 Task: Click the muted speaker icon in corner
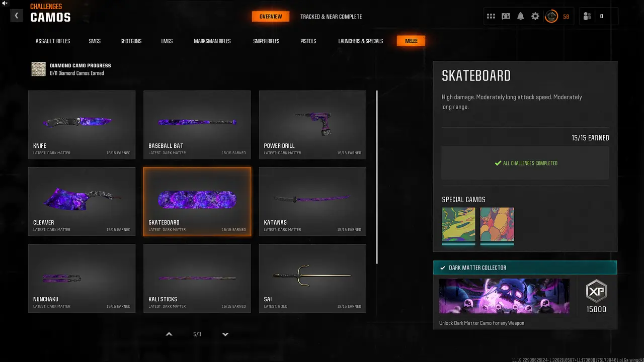pyautogui.click(x=5, y=3)
